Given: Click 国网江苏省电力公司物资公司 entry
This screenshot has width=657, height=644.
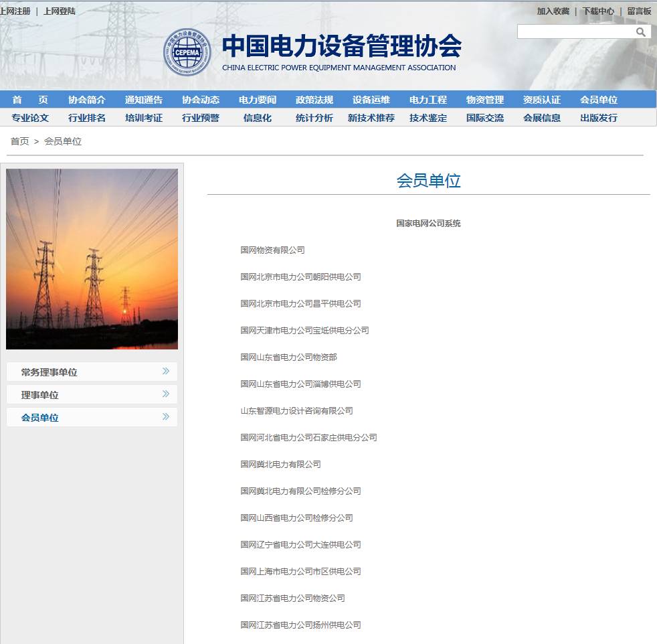Looking at the screenshot, I should pyautogui.click(x=292, y=598).
